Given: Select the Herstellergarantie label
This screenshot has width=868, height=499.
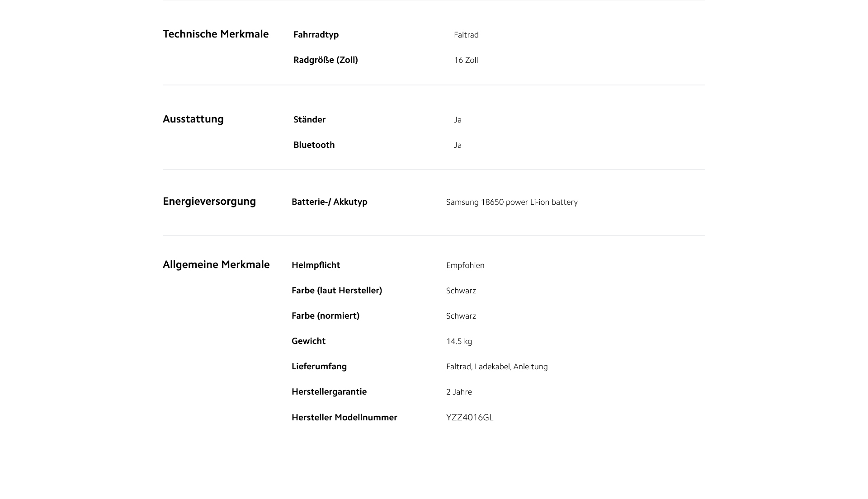Looking at the screenshot, I should coord(329,392).
